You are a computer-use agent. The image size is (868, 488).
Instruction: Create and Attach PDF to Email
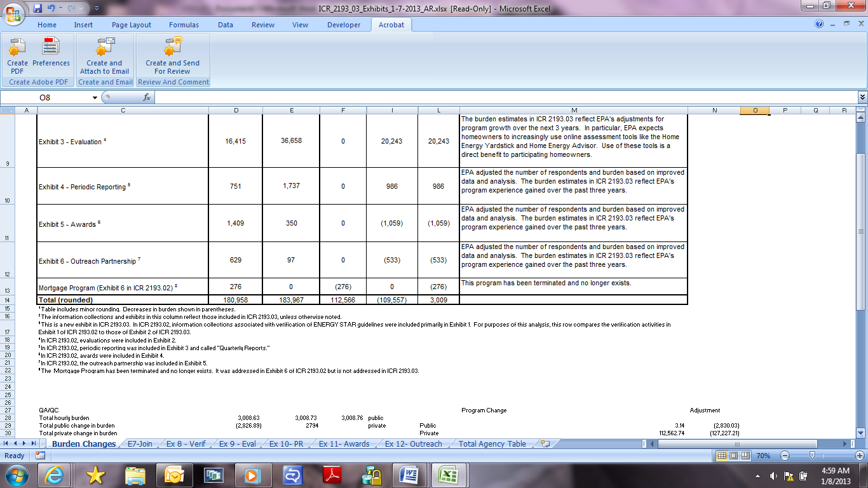(104, 56)
